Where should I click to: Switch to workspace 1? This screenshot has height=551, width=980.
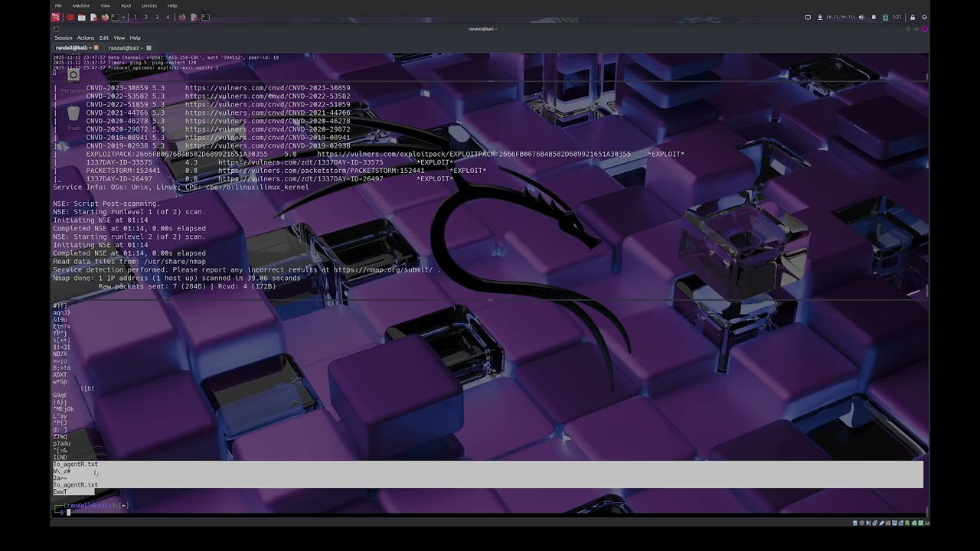click(x=135, y=17)
